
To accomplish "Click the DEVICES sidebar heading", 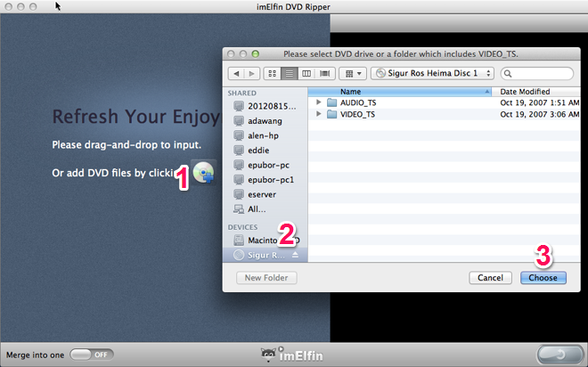I will pyautogui.click(x=242, y=227).
